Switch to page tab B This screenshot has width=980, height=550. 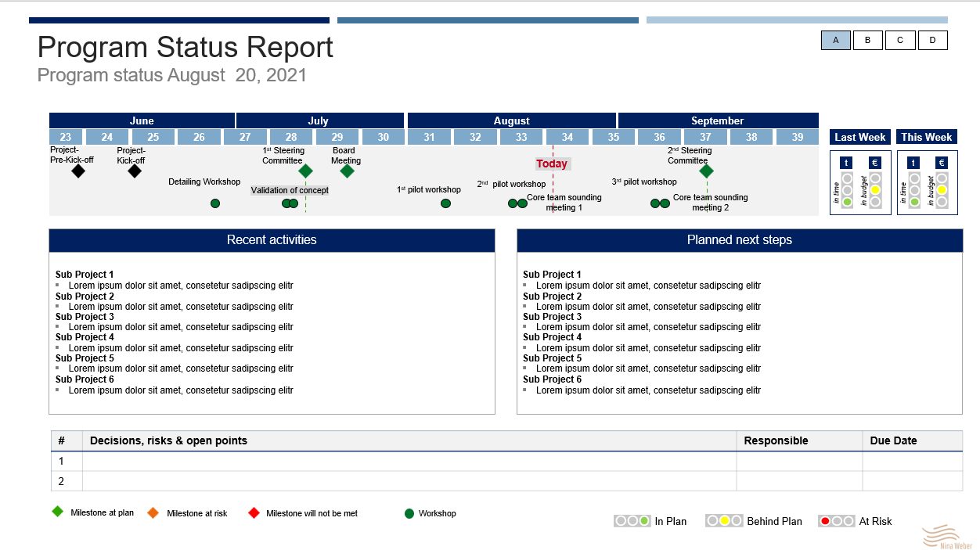(x=868, y=40)
